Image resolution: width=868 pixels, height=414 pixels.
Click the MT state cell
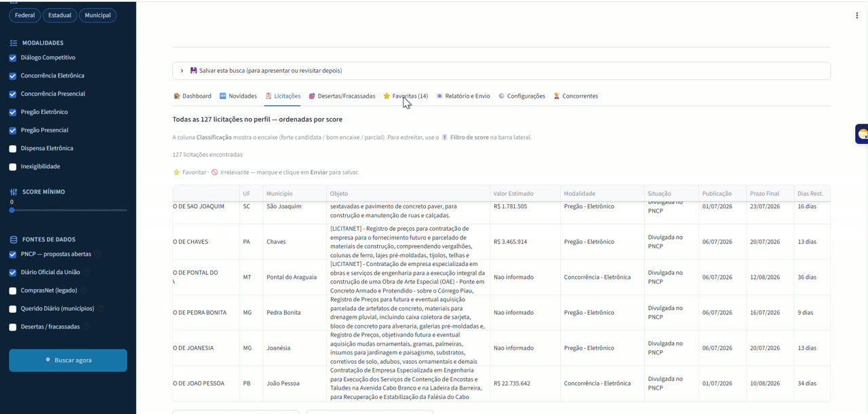252,277
